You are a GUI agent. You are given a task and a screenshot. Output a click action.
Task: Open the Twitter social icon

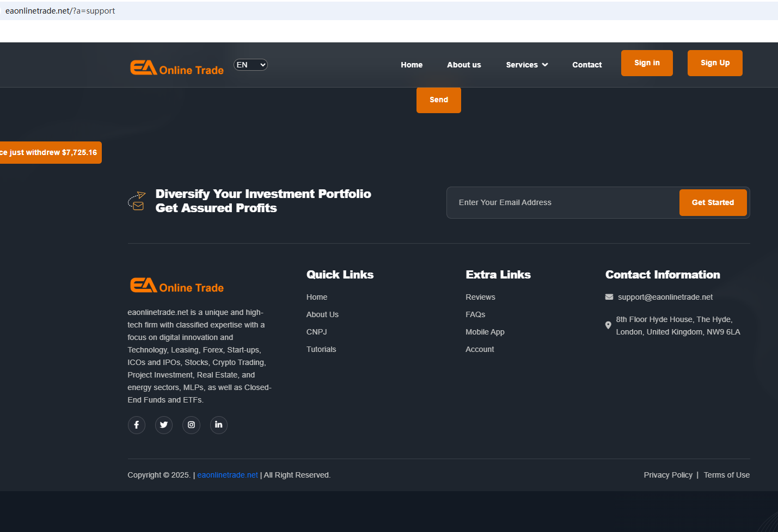pyautogui.click(x=164, y=425)
